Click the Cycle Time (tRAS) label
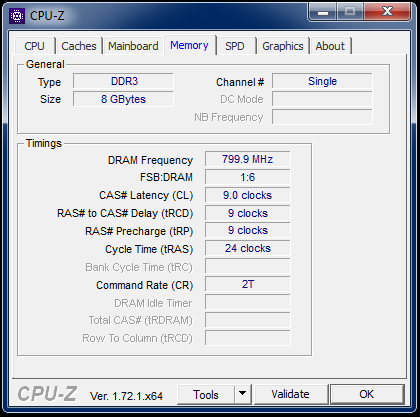420x417 pixels. 149,249
